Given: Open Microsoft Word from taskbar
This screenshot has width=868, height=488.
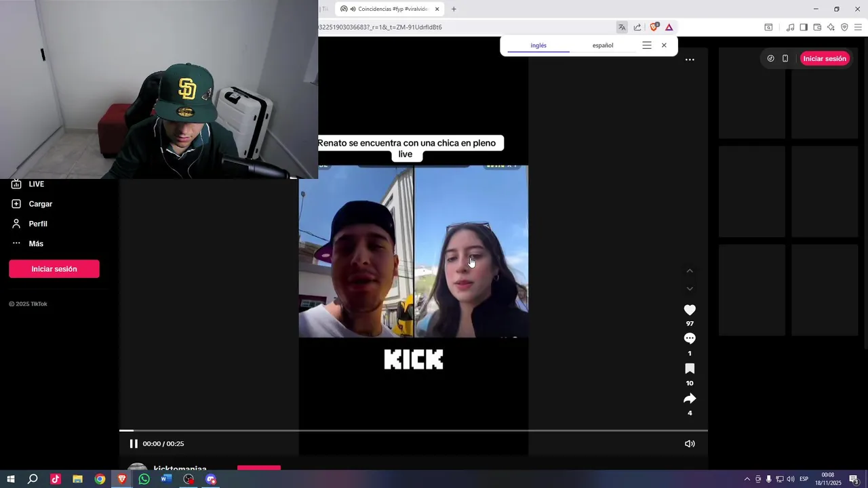Looking at the screenshot, I should [x=166, y=479].
